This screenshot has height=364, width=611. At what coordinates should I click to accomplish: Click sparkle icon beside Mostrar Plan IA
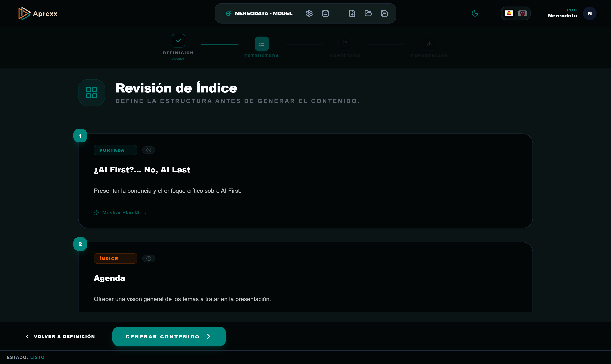pyautogui.click(x=96, y=213)
